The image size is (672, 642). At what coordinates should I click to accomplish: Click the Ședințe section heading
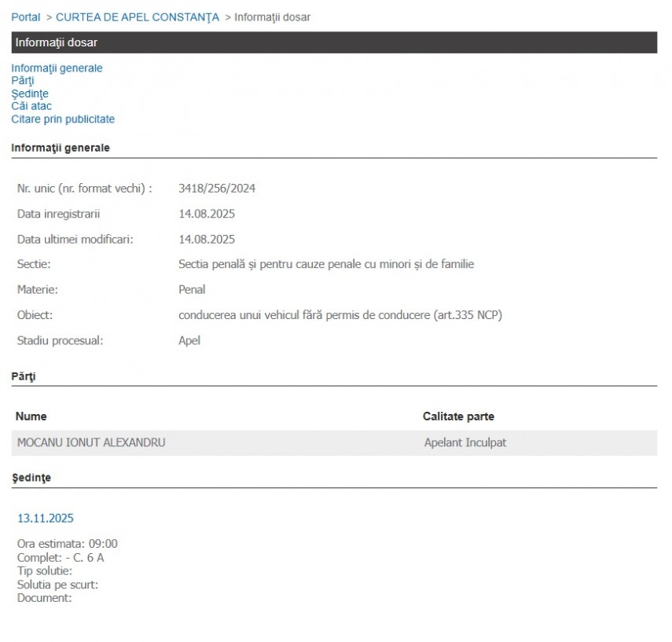(x=31, y=478)
